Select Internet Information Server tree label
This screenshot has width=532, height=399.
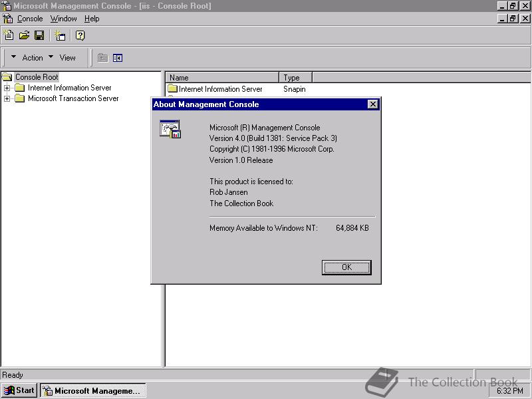click(x=70, y=88)
